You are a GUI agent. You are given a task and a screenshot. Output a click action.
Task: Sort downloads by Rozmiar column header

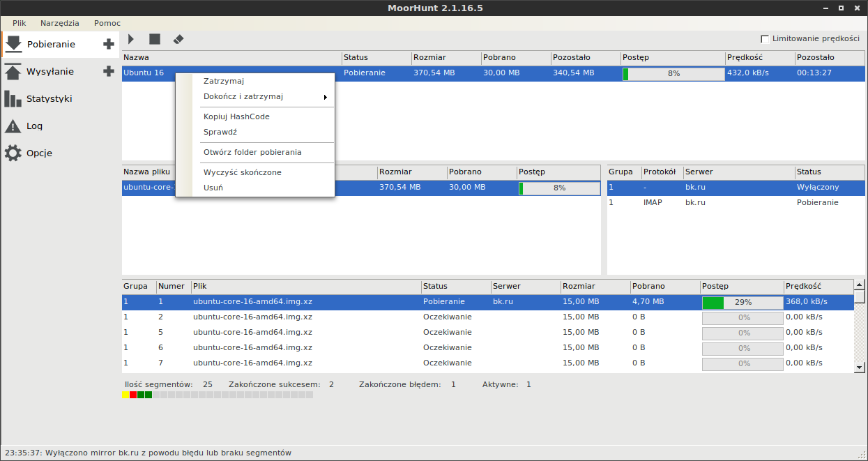[x=446, y=57]
